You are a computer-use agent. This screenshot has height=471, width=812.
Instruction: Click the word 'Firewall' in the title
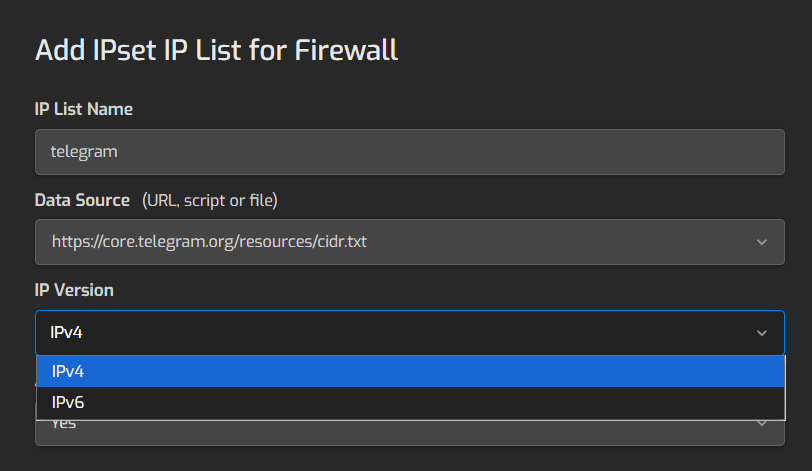[346, 50]
